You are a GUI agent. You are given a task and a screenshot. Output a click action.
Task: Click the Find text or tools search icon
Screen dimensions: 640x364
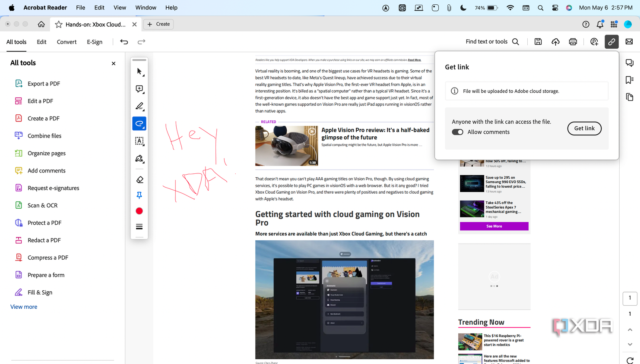[x=516, y=42]
